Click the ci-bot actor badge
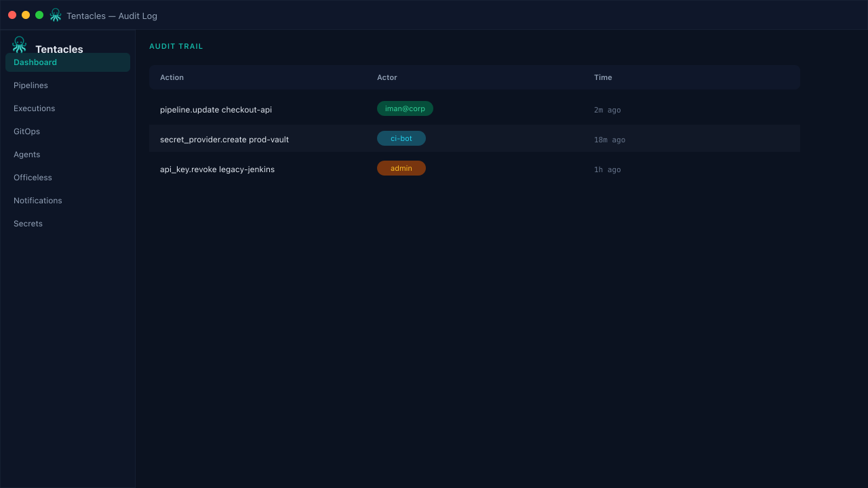Screen dimensions: 868x488 tap(401, 138)
